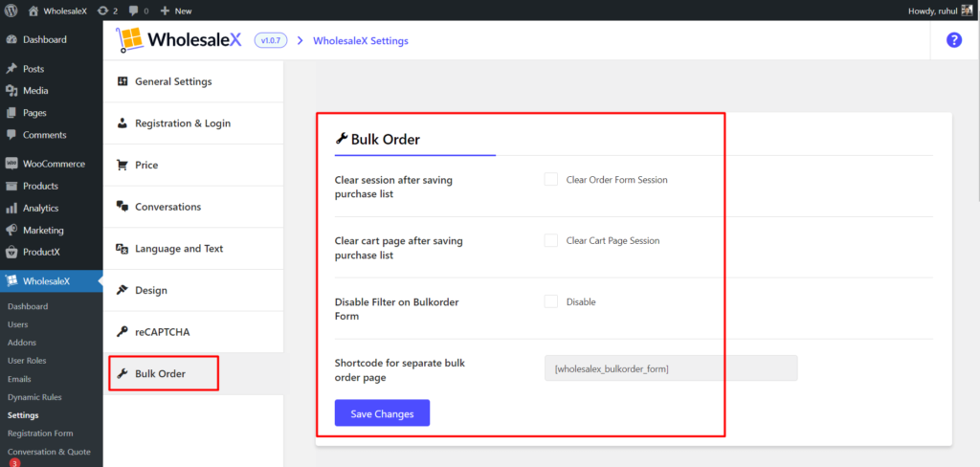The width and height of the screenshot is (980, 467).
Task: Click the Media icon in sidebar
Action: click(11, 91)
